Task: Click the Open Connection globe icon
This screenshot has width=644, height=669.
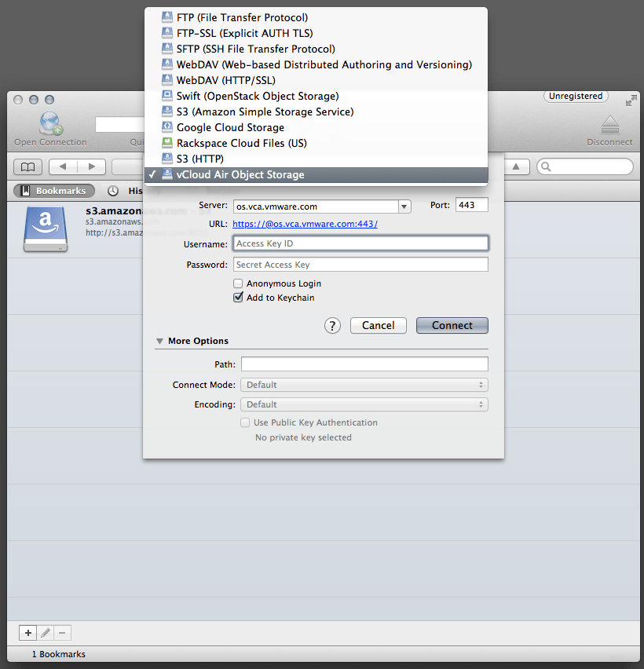Action: [x=51, y=123]
